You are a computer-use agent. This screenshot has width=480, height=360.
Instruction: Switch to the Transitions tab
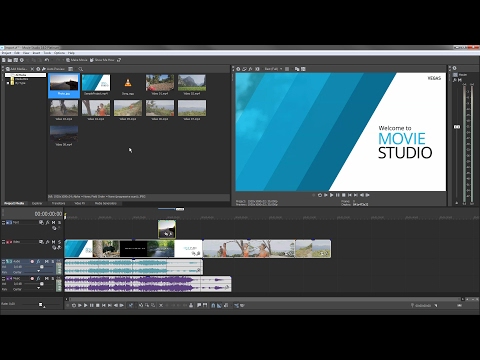(59, 203)
